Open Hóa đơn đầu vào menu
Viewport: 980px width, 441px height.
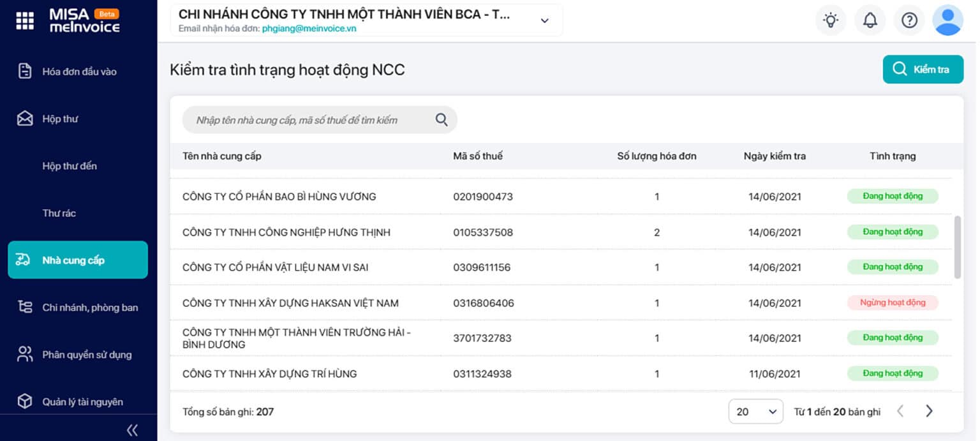tap(78, 71)
